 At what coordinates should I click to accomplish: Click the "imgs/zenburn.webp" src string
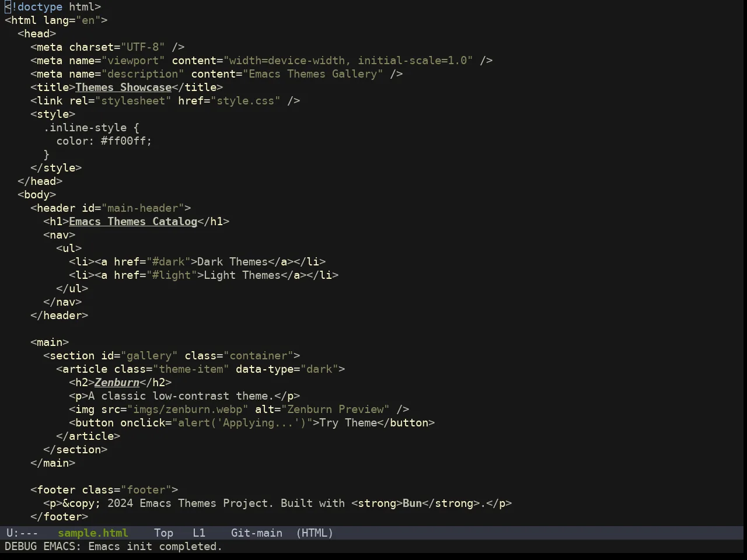188,409
